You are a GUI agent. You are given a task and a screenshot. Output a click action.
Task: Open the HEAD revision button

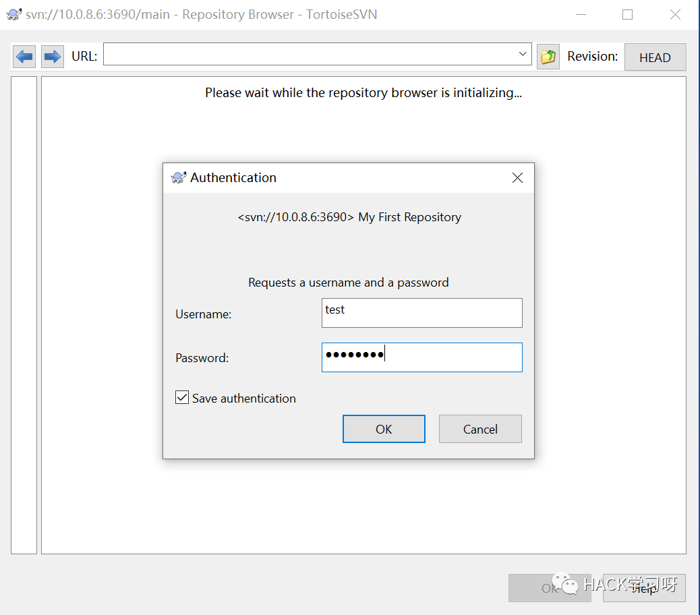655,57
